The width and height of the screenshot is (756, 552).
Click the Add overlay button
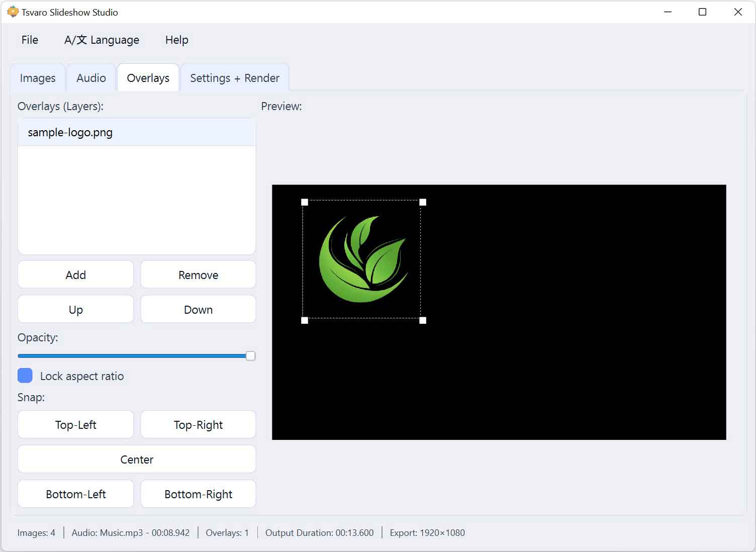click(75, 274)
